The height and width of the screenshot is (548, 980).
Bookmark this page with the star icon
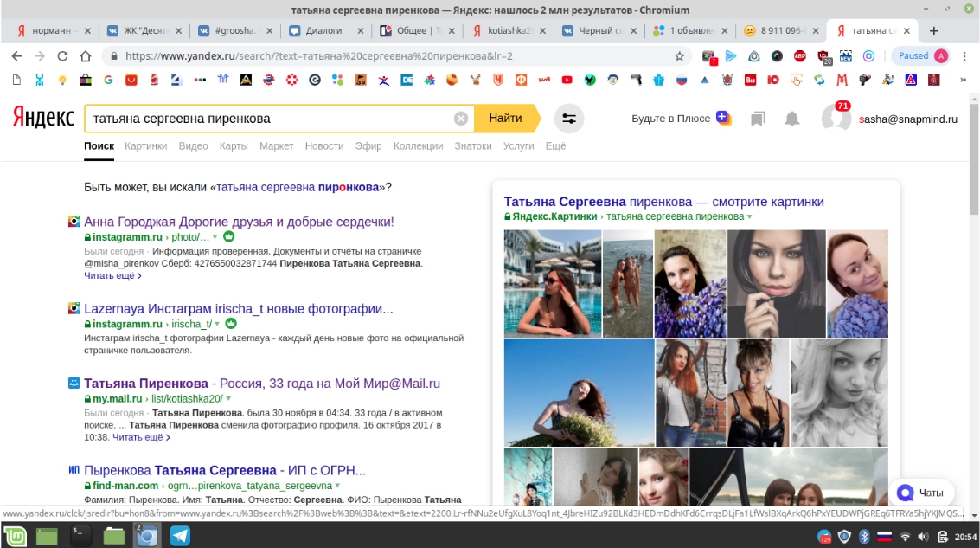(x=680, y=56)
